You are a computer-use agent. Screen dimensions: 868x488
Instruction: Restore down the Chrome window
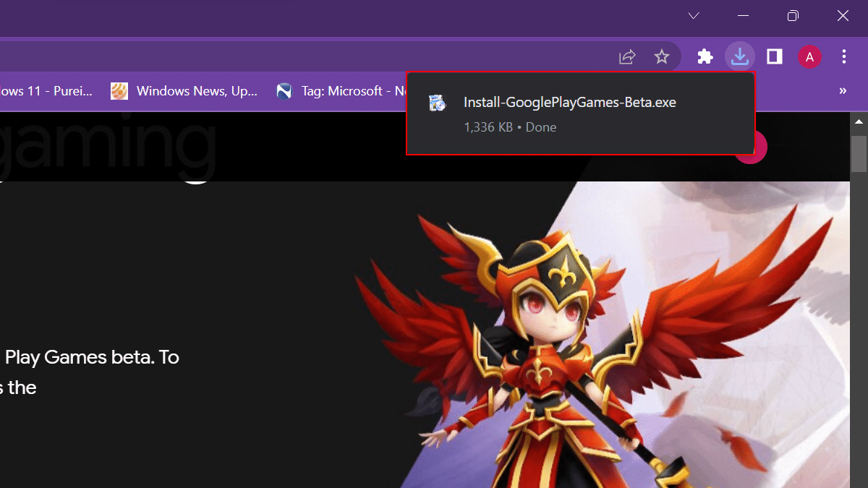[793, 15]
